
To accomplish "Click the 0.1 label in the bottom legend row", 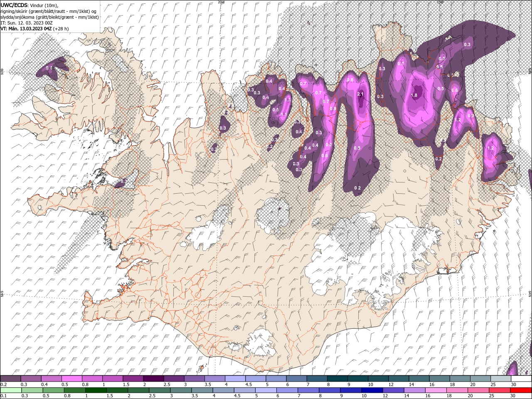I will pyautogui.click(x=2, y=396).
